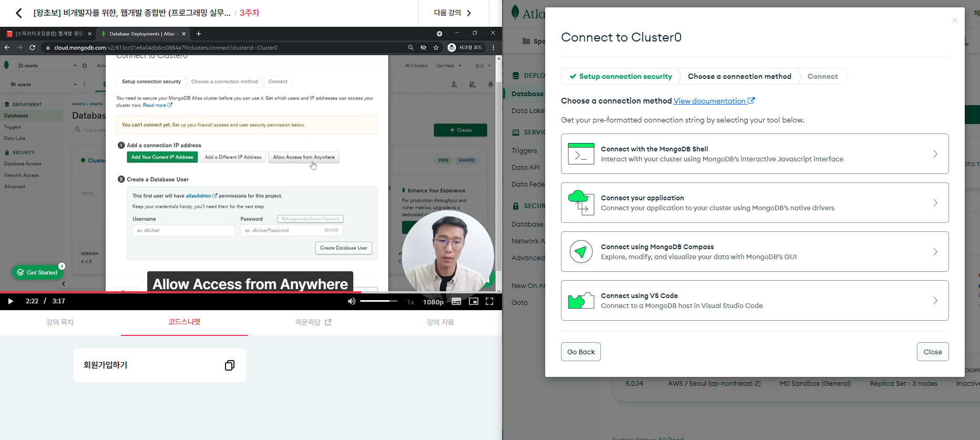Click the Atlas leaf logo
Screen dimensions: 980x440
pos(515,12)
